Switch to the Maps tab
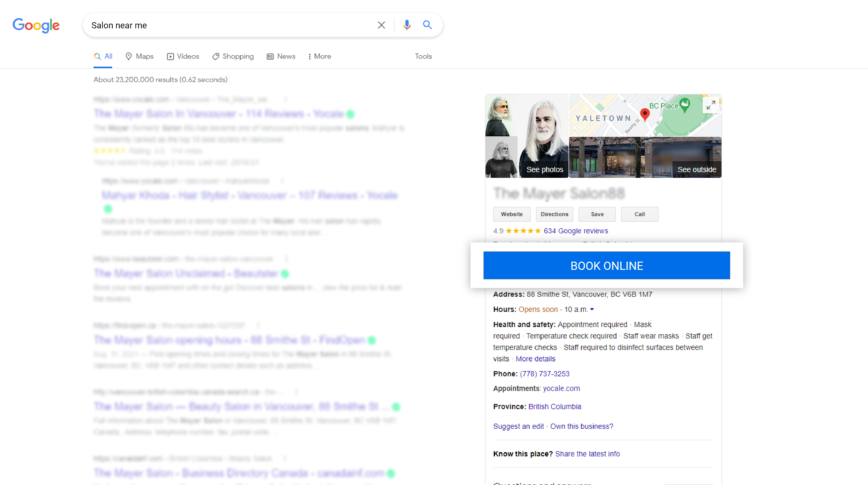This screenshot has width=868, height=485. click(140, 56)
